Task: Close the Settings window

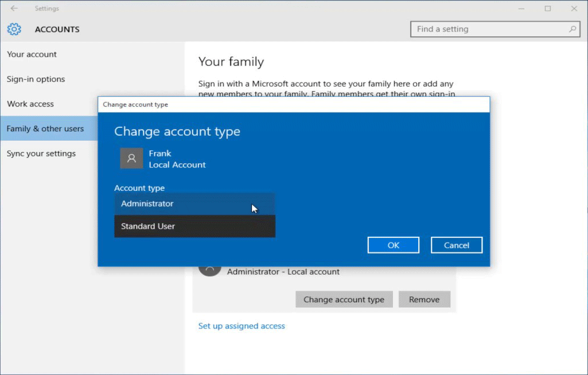Action: [x=574, y=8]
